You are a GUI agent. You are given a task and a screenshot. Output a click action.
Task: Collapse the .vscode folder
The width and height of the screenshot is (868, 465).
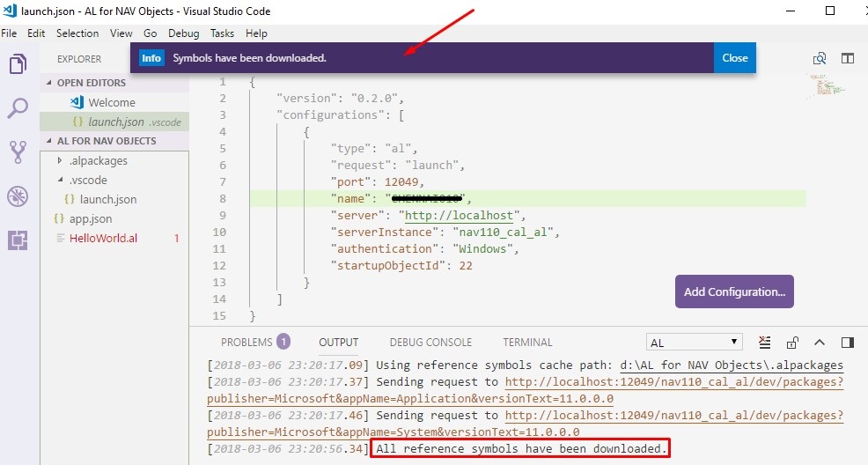click(x=60, y=180)
